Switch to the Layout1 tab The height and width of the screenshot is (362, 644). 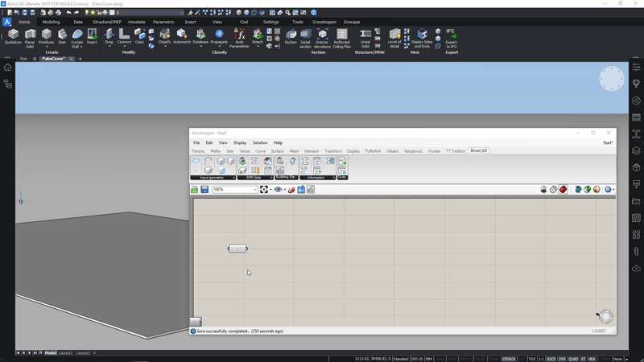pos(65,353)
